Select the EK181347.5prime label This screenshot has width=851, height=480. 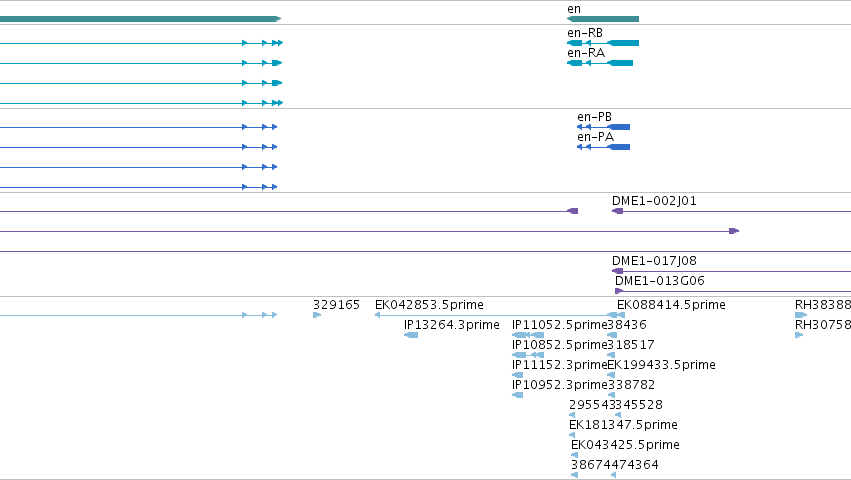pyautogui.click(x=623, y=425)
